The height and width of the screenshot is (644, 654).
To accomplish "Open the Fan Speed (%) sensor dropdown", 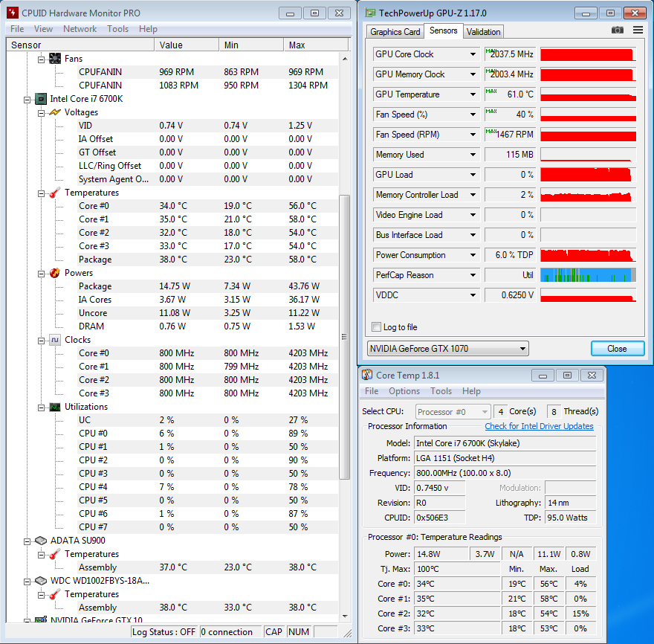I will [473, 115].
